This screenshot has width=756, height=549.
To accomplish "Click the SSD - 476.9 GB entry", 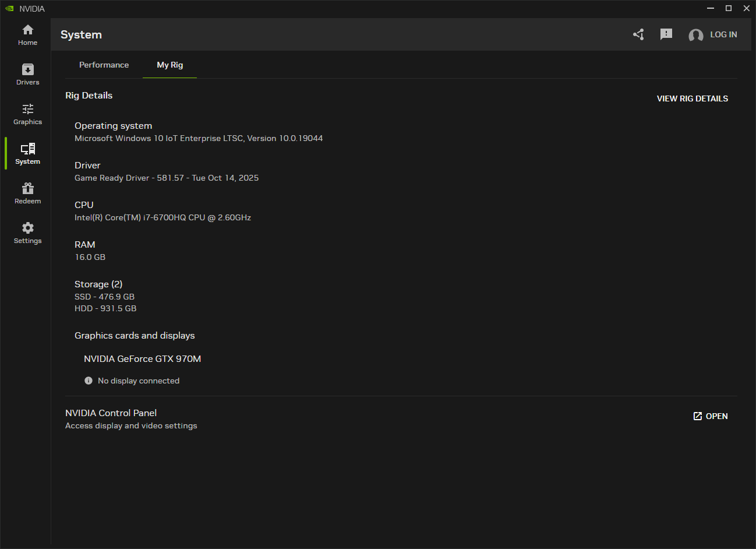I will point(105,297).
